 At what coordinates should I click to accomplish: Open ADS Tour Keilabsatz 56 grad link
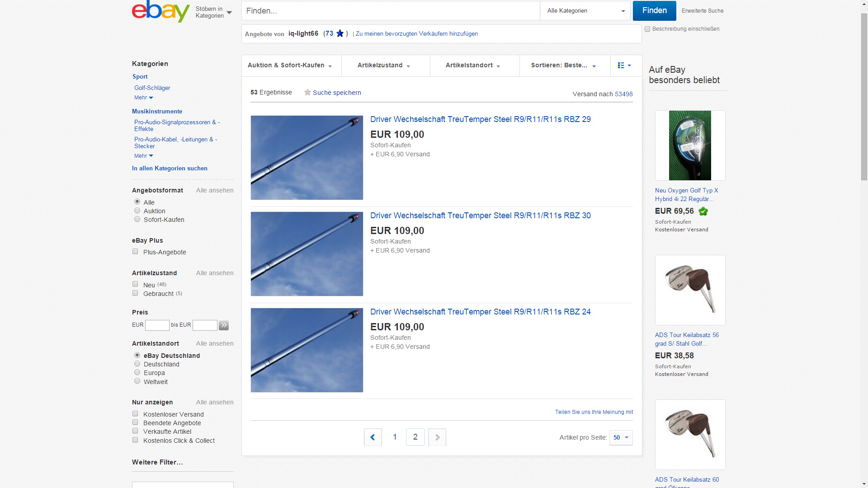tap(687, 339)
